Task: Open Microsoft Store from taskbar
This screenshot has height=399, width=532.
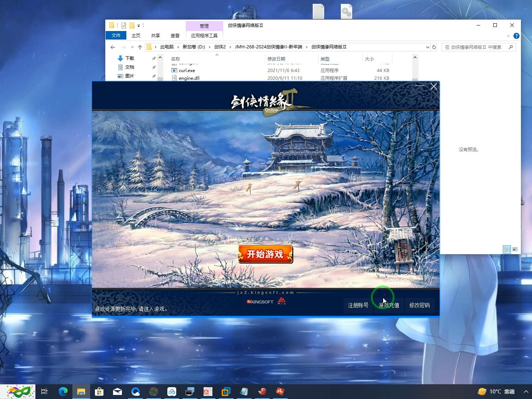Action: coord(99,392)
